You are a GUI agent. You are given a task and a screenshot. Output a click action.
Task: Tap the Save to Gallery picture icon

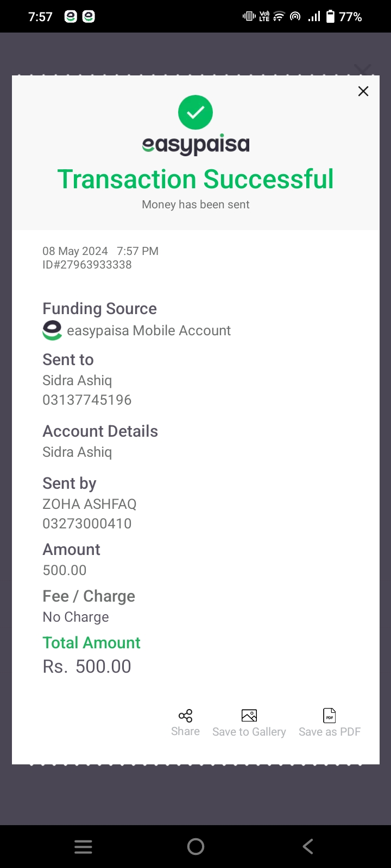point(249,716)
